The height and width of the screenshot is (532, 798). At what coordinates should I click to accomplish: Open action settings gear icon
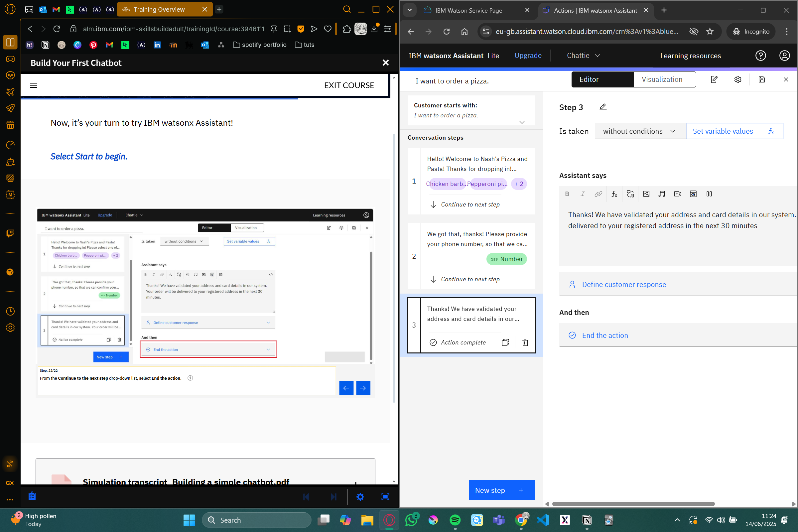click(x=737, y=79)
